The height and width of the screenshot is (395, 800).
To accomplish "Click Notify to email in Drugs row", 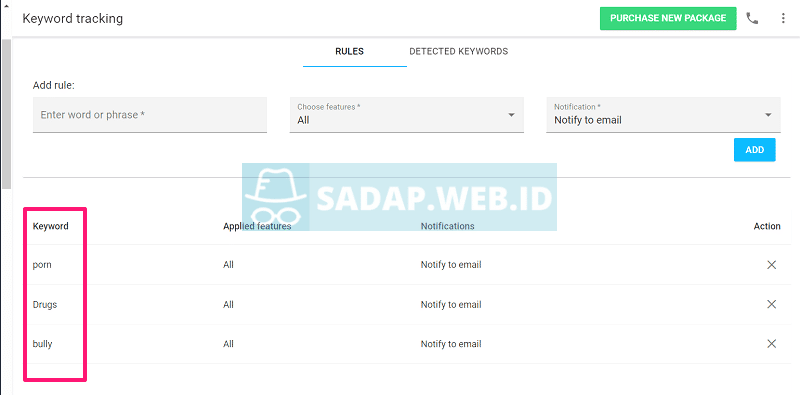I will click(x=451, y=305).
